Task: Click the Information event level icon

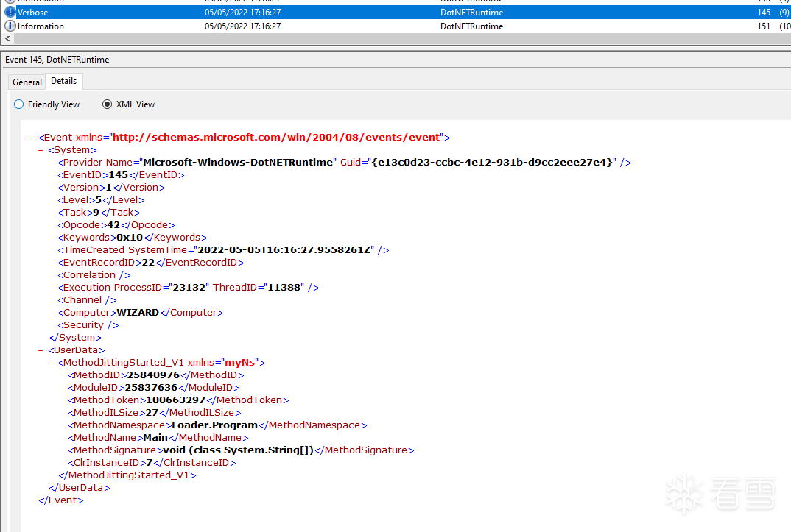Action: click(x=10, y=26)
